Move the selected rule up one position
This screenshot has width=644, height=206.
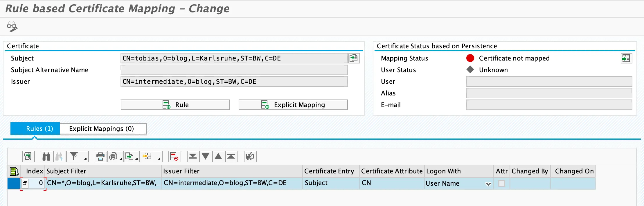(218, 157)
